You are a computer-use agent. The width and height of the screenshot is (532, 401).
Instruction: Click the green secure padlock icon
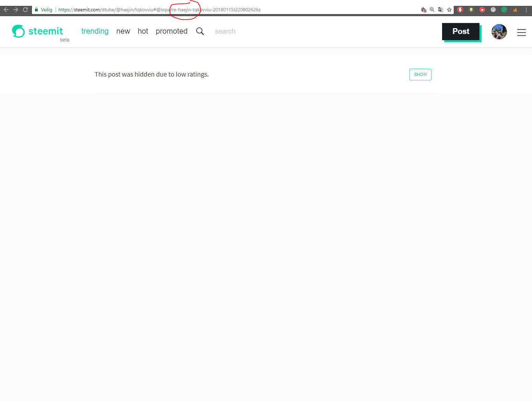(x=36, y=10)
